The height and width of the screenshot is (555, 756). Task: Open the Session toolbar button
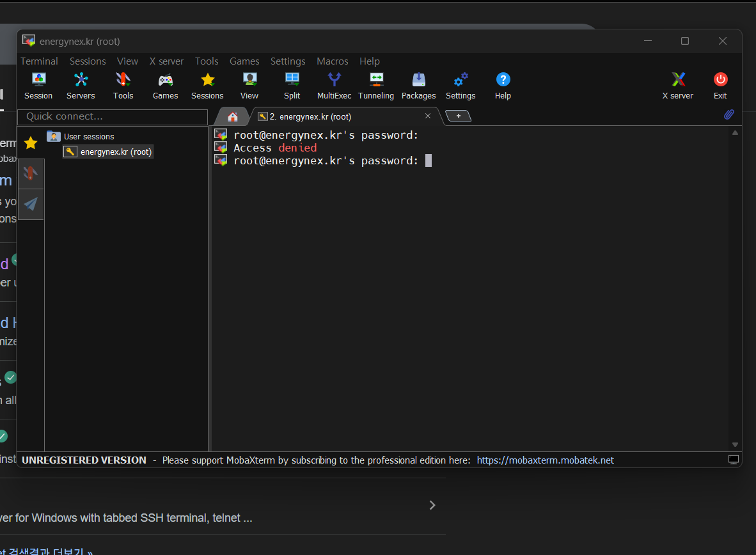(38, 86)
